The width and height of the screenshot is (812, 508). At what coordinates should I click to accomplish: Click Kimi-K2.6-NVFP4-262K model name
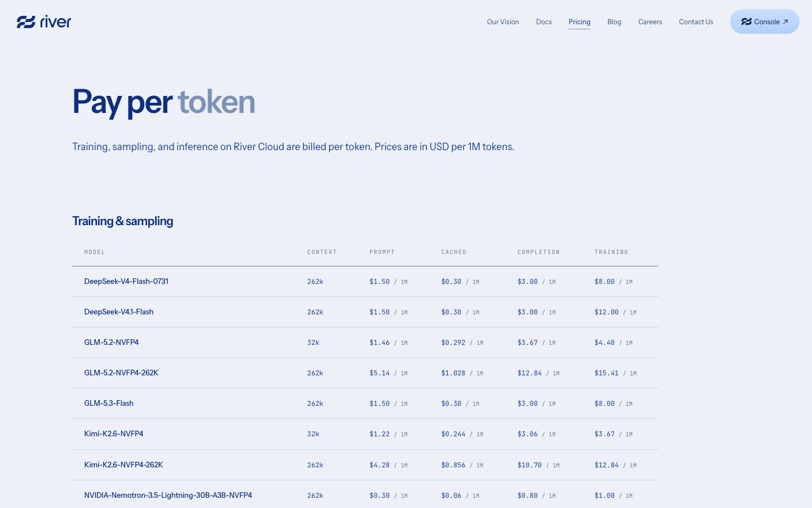(123, 465)
